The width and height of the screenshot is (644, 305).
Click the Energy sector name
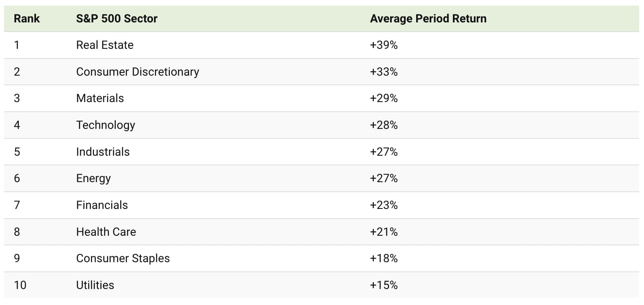pos(93,178)
